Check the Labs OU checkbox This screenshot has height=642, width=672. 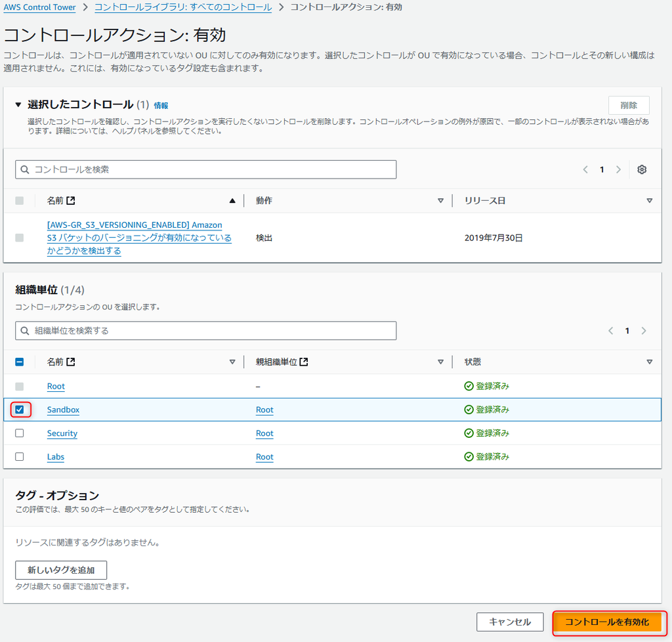coord(19,458)
